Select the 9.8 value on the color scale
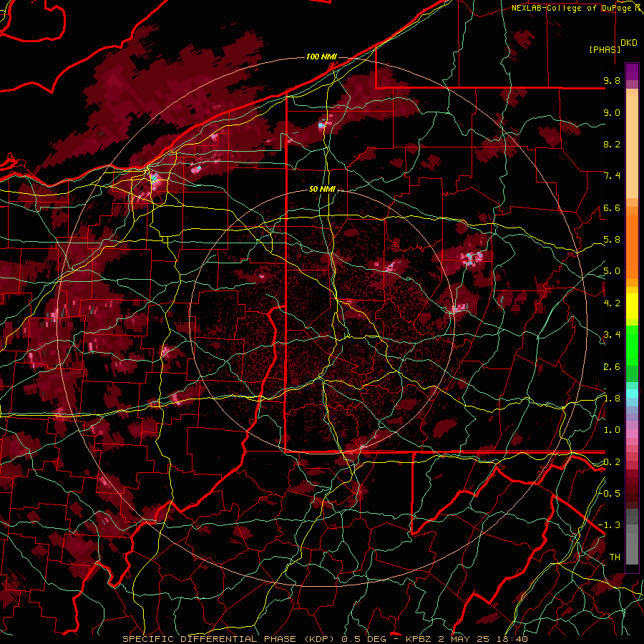Image resolution: width=644 pixels, height=644 pixels. [x=612, y=80]
